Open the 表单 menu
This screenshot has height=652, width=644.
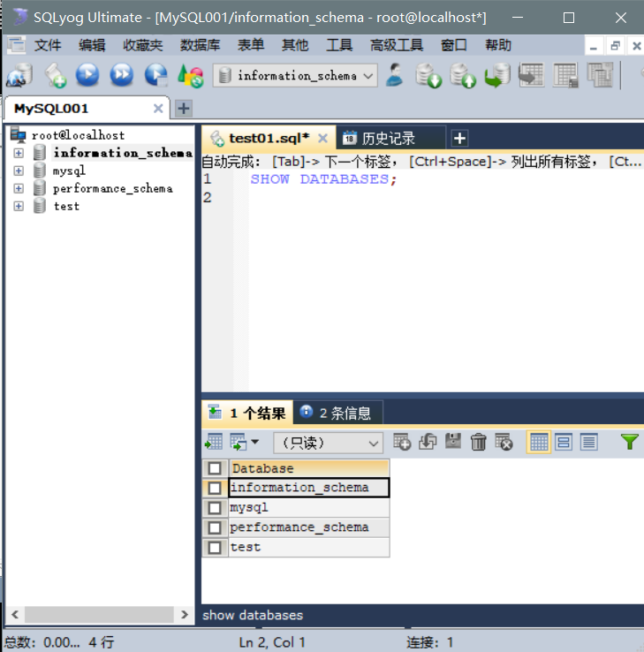coord(251,45)
